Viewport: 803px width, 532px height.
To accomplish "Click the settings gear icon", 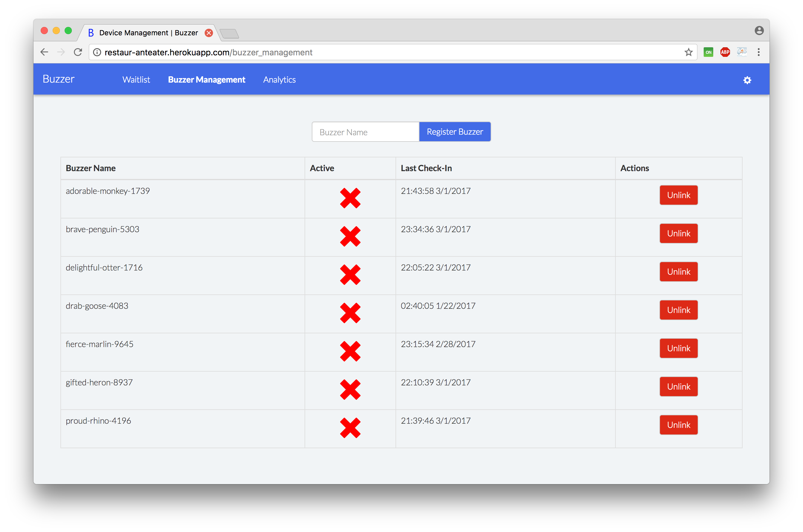I will 747,80.
